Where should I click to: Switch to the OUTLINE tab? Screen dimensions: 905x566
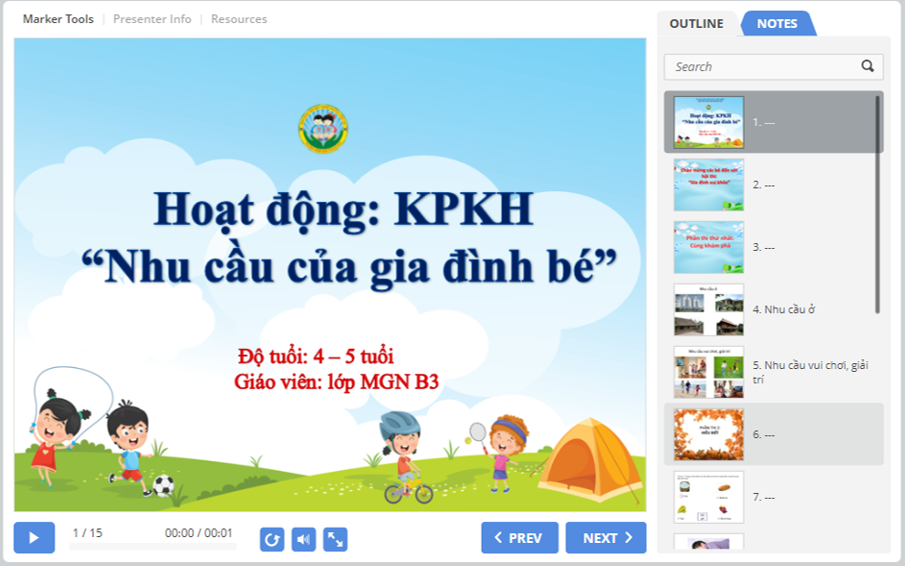coord(696,23)
